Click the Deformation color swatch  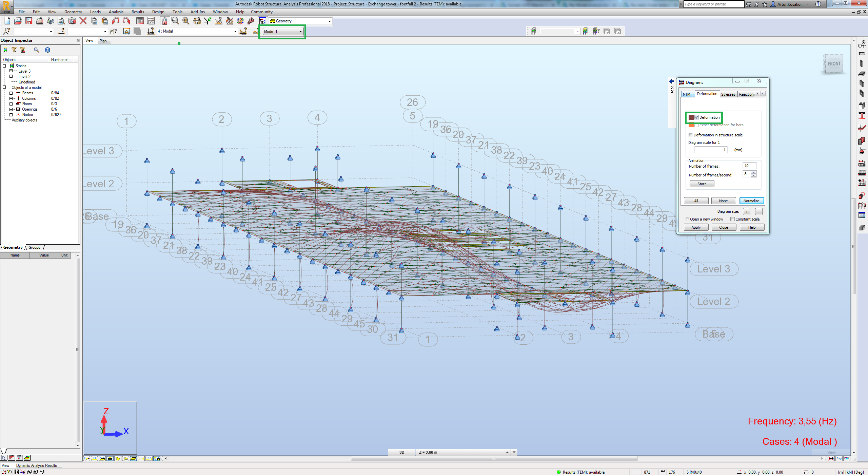click(x=691, y=117)
